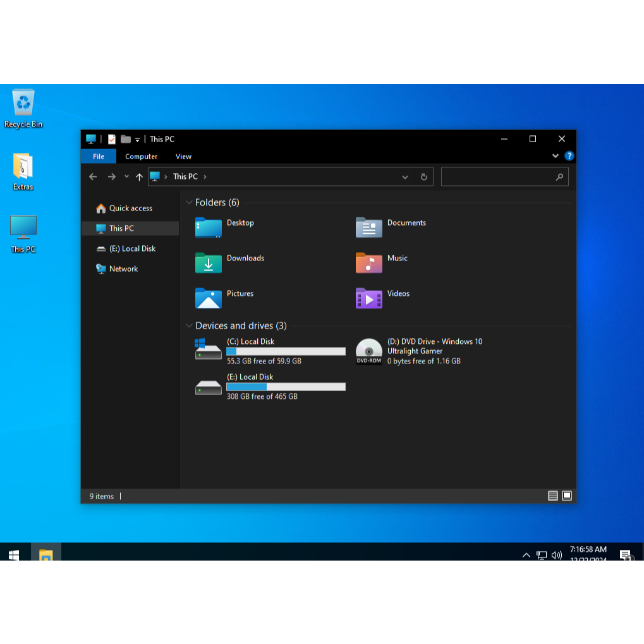Switch to large icons view in status bar
This screenshot has width=644, height=644.
567,495
